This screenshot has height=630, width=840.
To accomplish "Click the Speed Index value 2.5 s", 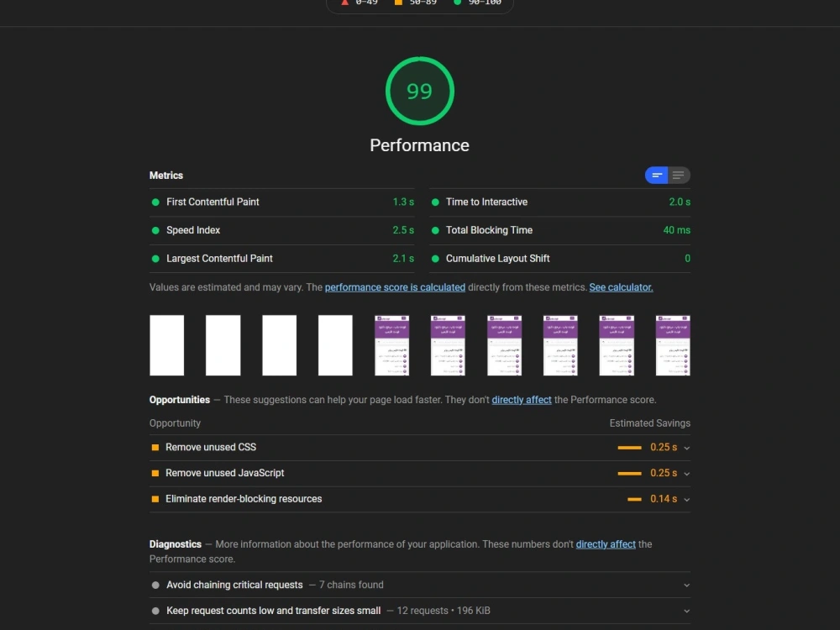I will 403,230.
